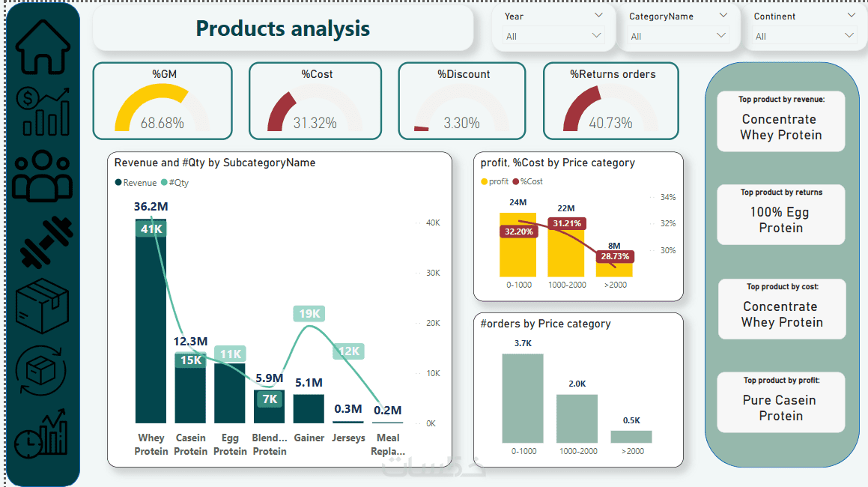
Task: Select the %Cost legend red dot
Action: click(x=515, y=181)
